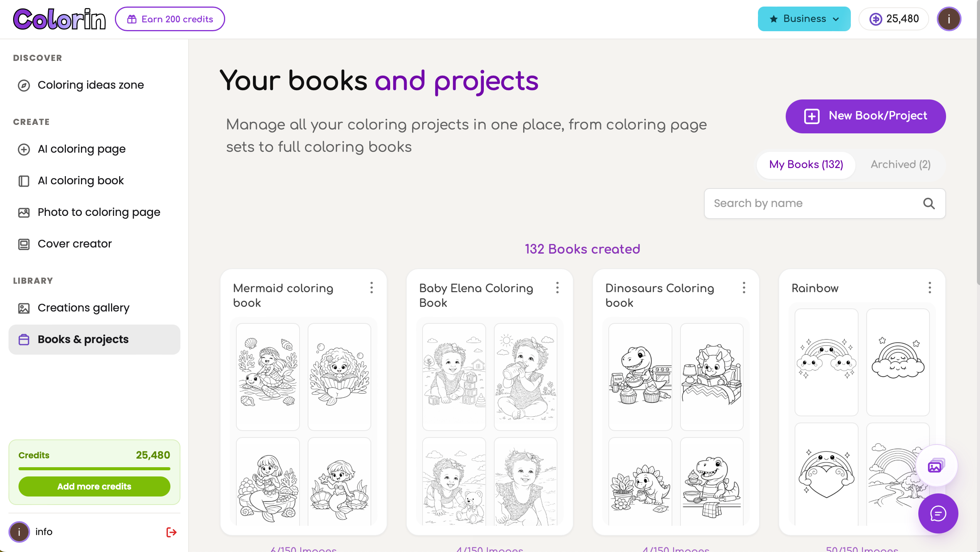980x552 pixels.
Task: Open the user avatar in top bar
Action: 949,19
